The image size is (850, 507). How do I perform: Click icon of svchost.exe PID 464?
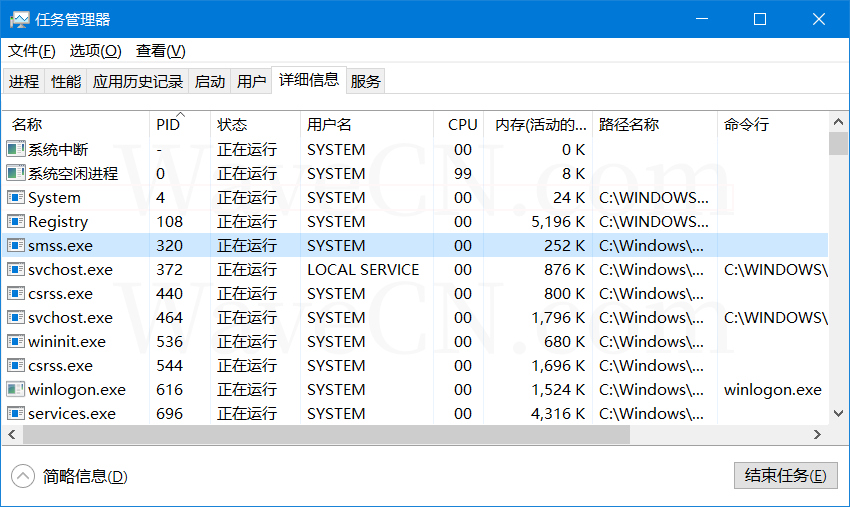point(16,317)
